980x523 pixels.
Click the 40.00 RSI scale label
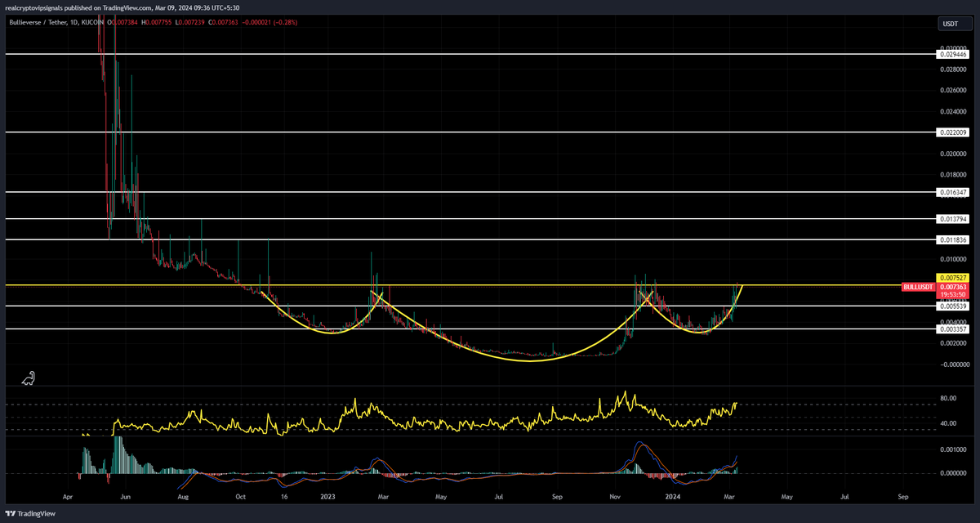click(949, 423)
